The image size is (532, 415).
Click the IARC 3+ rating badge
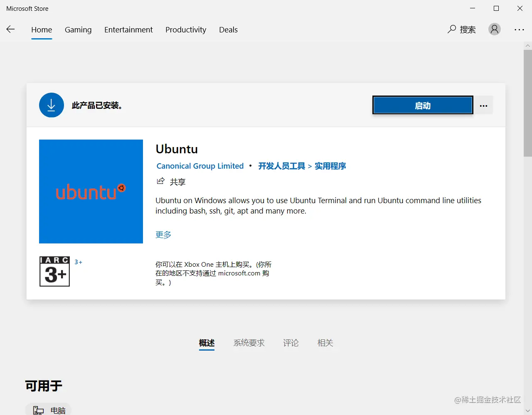[x=54, y=271]
